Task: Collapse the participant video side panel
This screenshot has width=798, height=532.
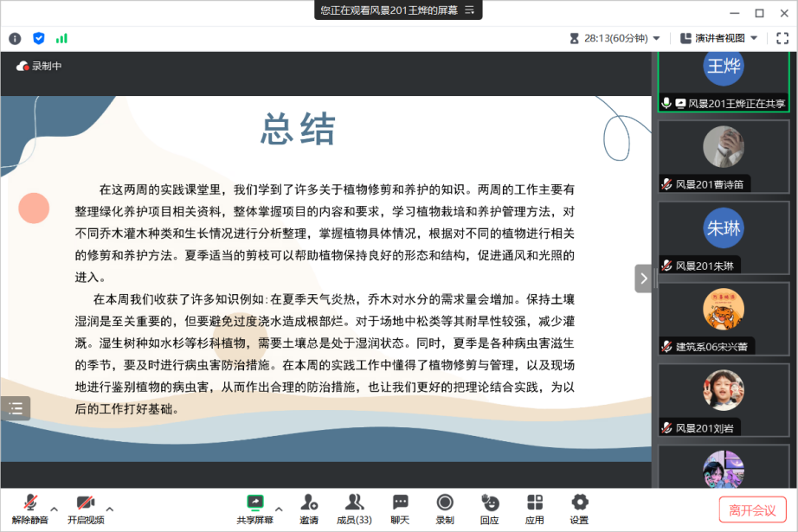Action: (x=643, y=279)
